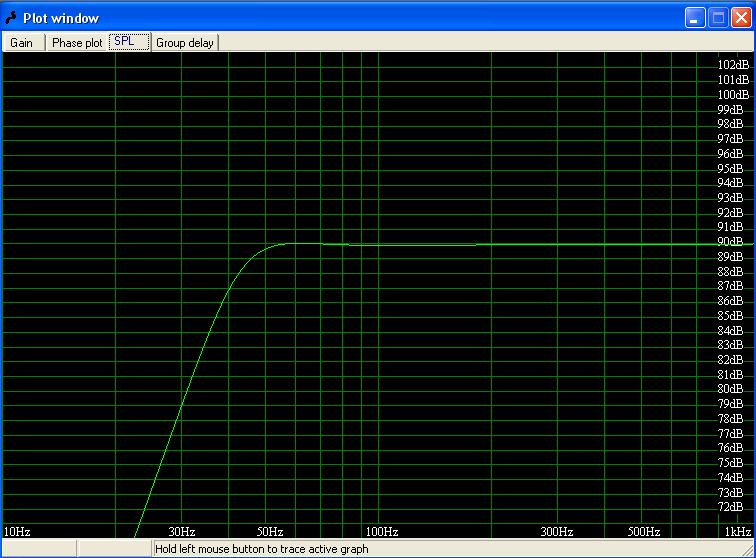The height and width of the screenshot is (558, 756).
Task: Maximize the Plot window
Action: [718, 18]
